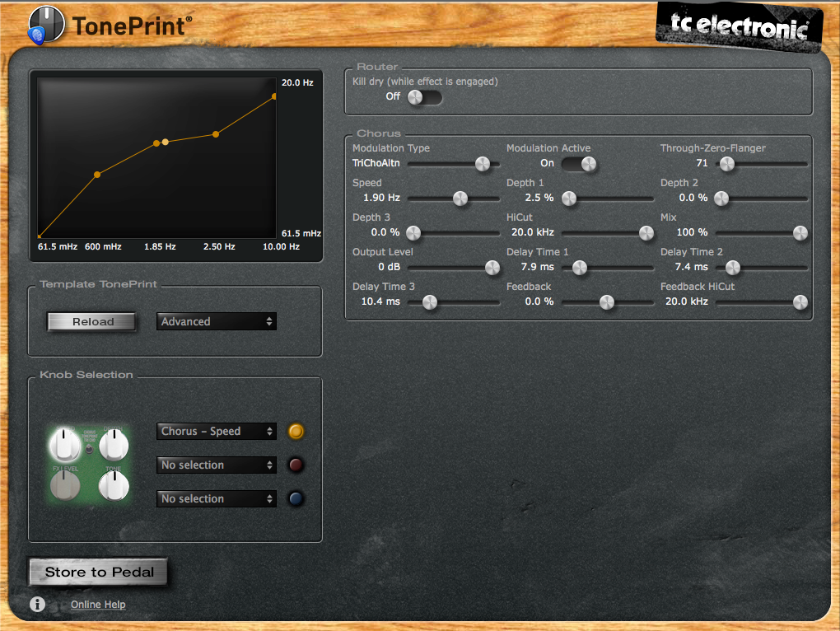Click the orange indicator next to Chorus – Speed
The height and width of the screenshot is (631, 840).
pos(296,431)
